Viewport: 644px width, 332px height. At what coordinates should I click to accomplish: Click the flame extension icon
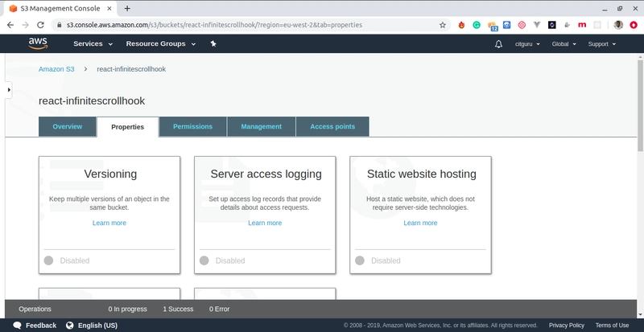[461, 25]
